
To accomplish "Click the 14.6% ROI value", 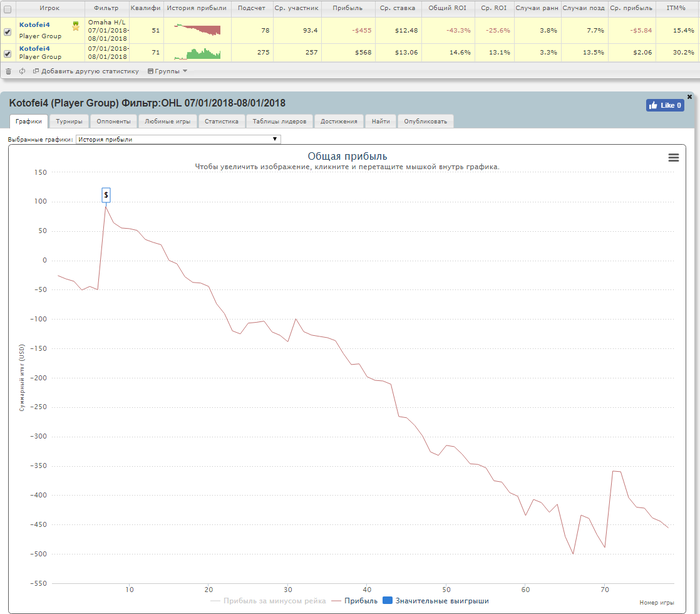I will click(460, 53).
